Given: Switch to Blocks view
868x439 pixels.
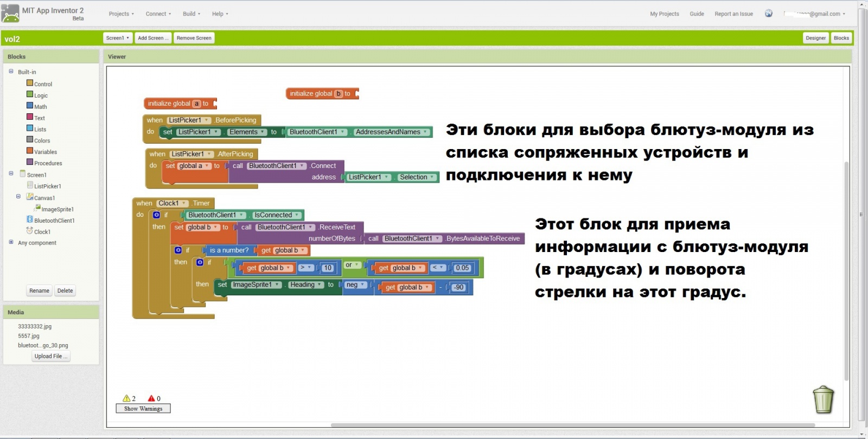Looking at the screenshot, I should click(841, 38).
